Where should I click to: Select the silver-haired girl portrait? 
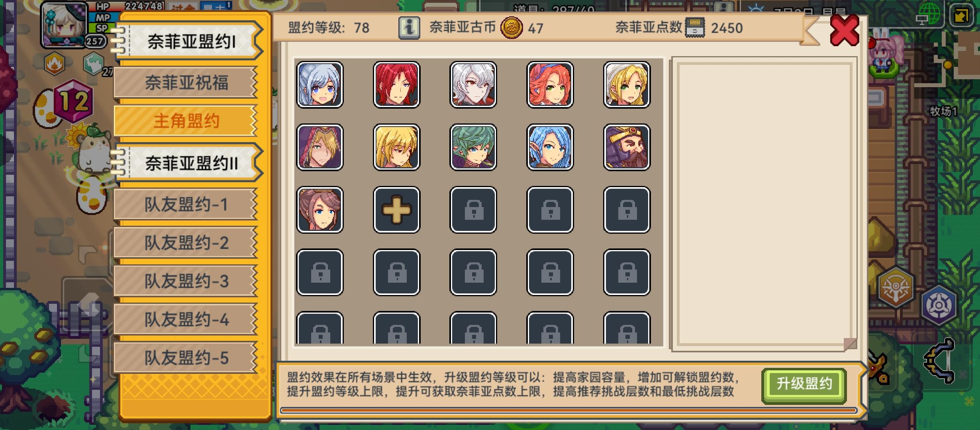click(x=319, y=84)
